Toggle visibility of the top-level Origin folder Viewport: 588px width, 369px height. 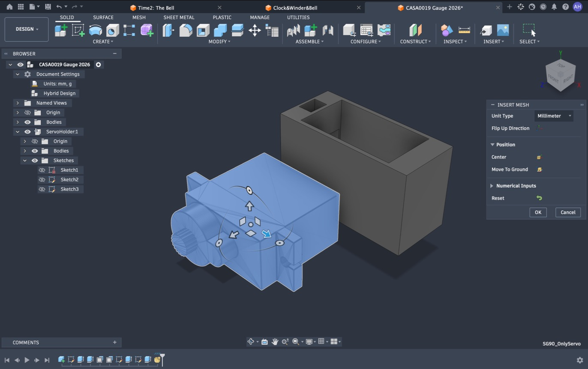(27, 113)
